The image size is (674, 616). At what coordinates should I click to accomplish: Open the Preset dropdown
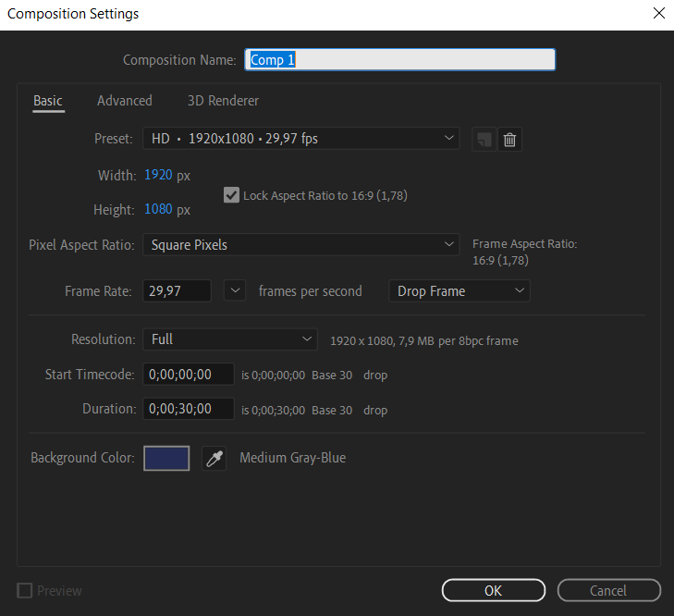pyautogui.click(x=300, y=139)
